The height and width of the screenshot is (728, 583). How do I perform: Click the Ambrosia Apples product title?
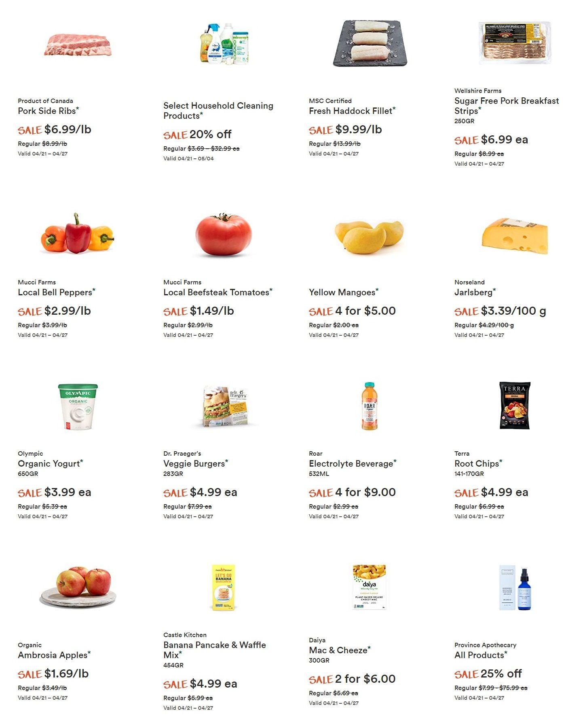pyautogui.click(x=53, y=655)
